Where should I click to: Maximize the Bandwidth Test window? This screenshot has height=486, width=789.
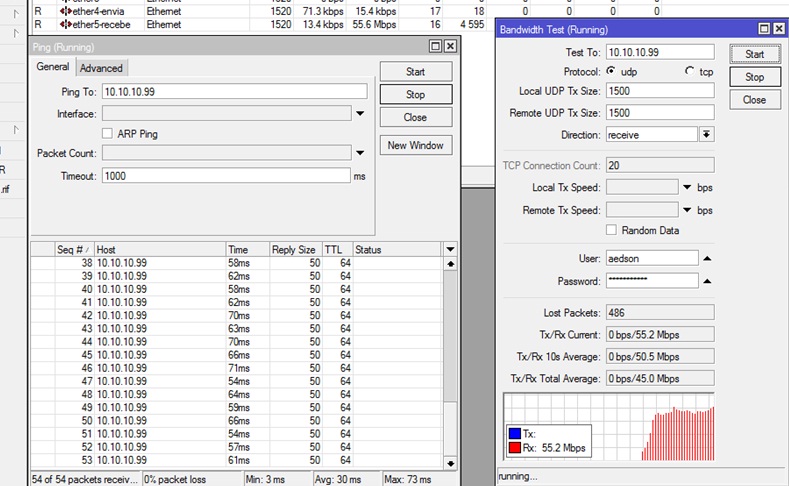click(764, 29)
